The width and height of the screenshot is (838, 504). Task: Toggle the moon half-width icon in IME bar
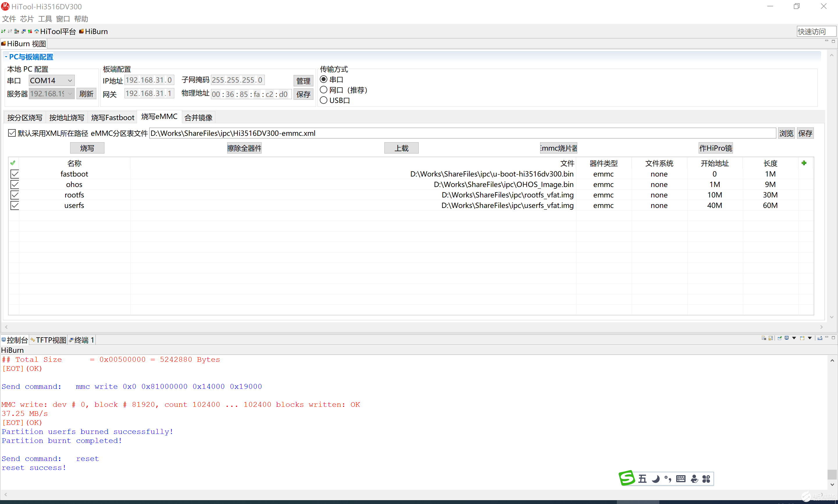pos(656,479)
